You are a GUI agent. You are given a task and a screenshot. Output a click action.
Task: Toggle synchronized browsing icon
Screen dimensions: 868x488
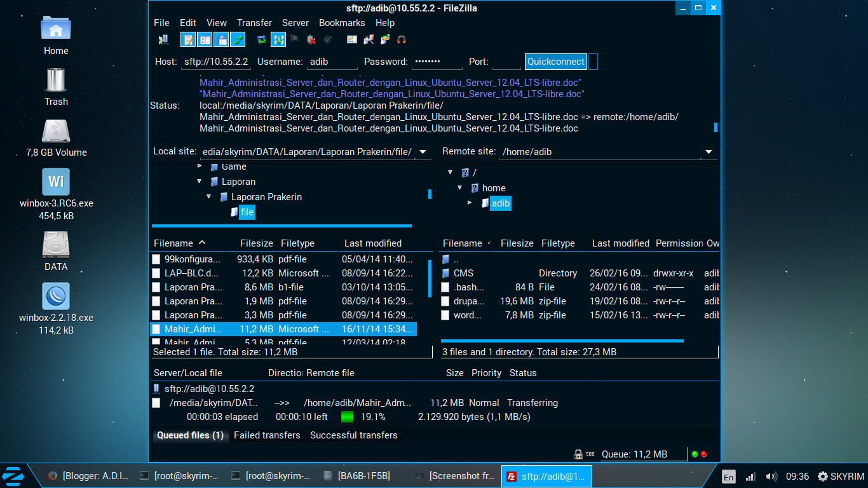(x=384, y=39)
